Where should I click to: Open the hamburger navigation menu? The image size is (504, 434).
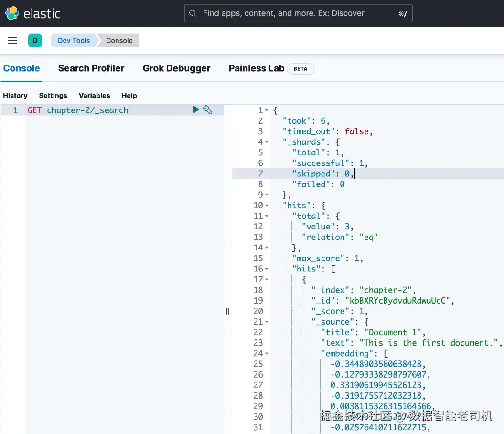click(12, 41)
